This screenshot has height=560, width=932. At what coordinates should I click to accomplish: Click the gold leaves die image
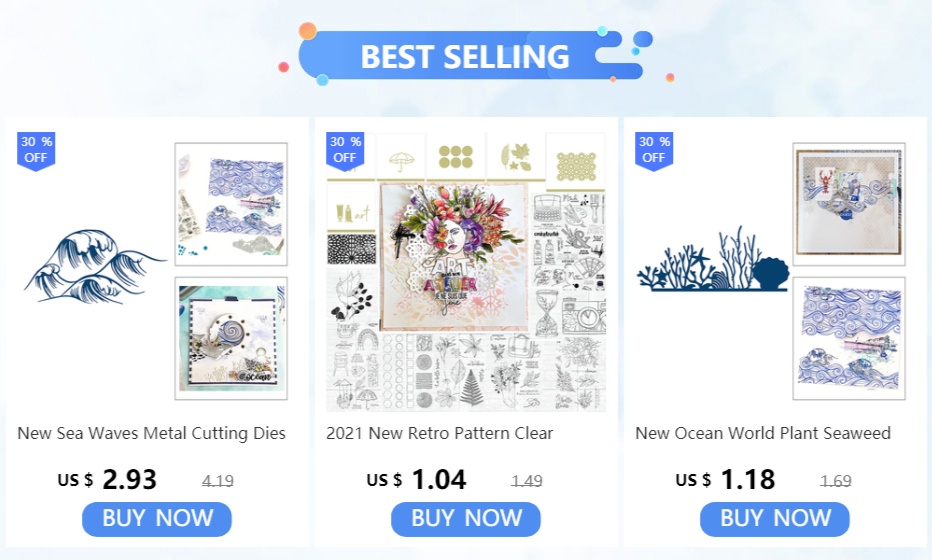(515, 156)
